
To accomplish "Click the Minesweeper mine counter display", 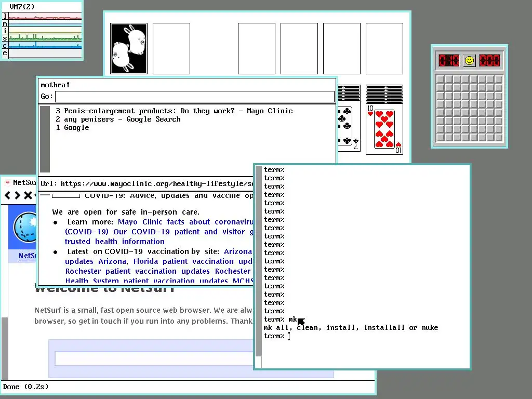I will pyautogui.click(x=449, y=61).
